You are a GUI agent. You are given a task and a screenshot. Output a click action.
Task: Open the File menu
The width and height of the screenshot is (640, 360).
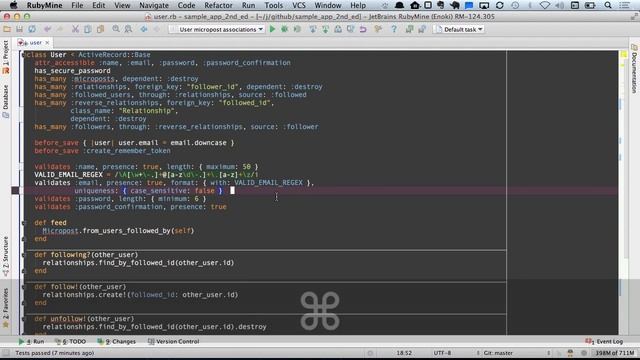coord(77,5)
